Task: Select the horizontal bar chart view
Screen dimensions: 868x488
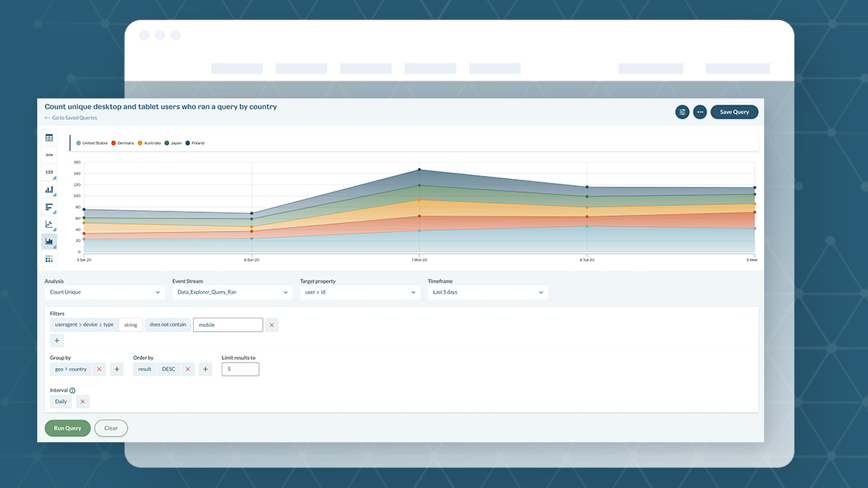Action: point(49,207)
